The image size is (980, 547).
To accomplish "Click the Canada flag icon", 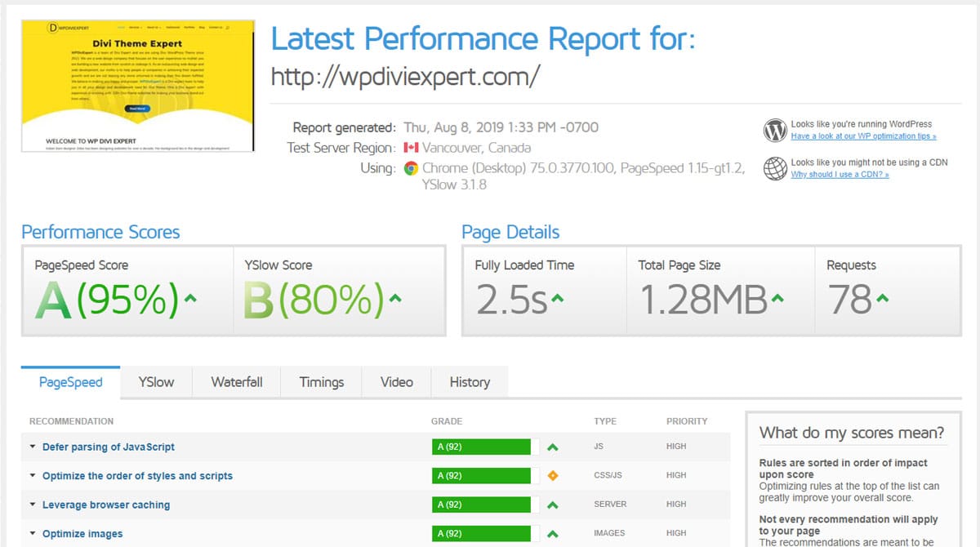I will click(x=411, y=148).
